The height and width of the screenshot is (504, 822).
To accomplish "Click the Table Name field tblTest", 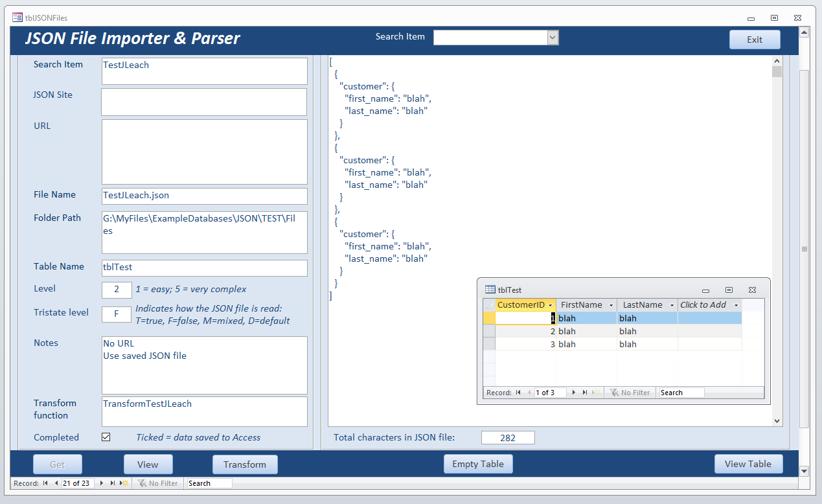I will point(205,268).
